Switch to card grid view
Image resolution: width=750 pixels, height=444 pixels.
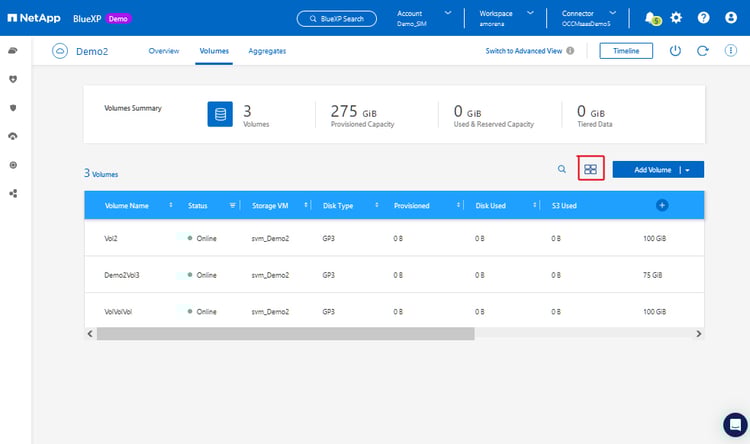pyautogui.click(x=590, y=170)
